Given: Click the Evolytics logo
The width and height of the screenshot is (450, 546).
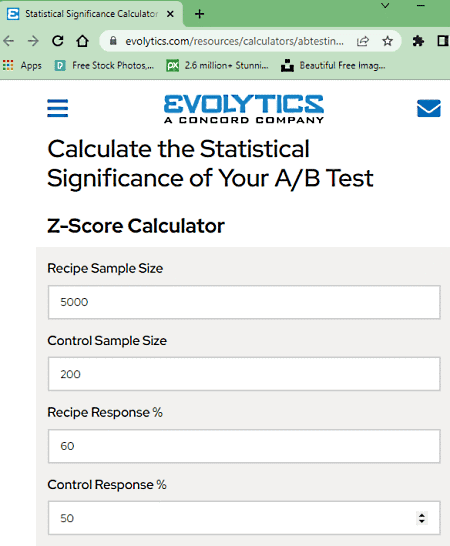Looking at the screenshot, I should pyautogui.click(x=244, y=109).
